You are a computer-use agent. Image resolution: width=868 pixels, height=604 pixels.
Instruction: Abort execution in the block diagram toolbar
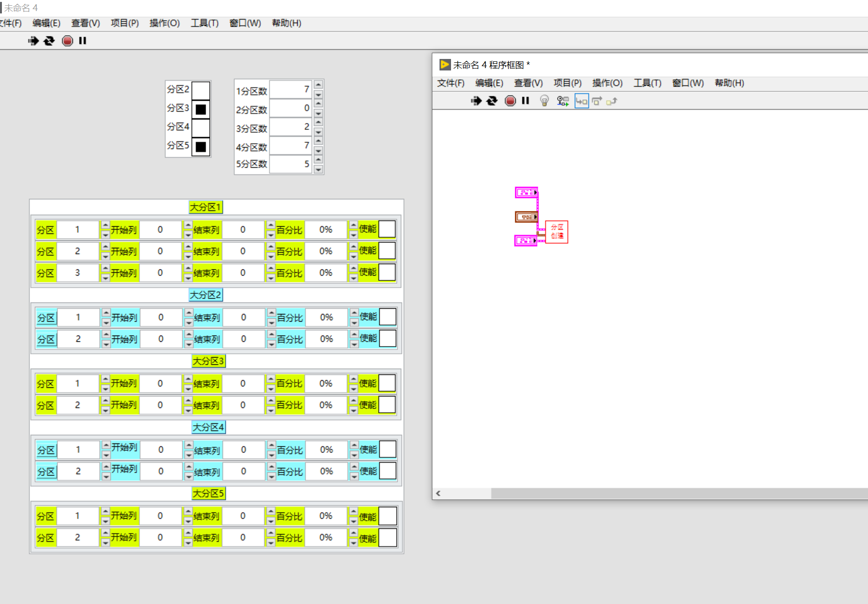[x=510, y=101]
